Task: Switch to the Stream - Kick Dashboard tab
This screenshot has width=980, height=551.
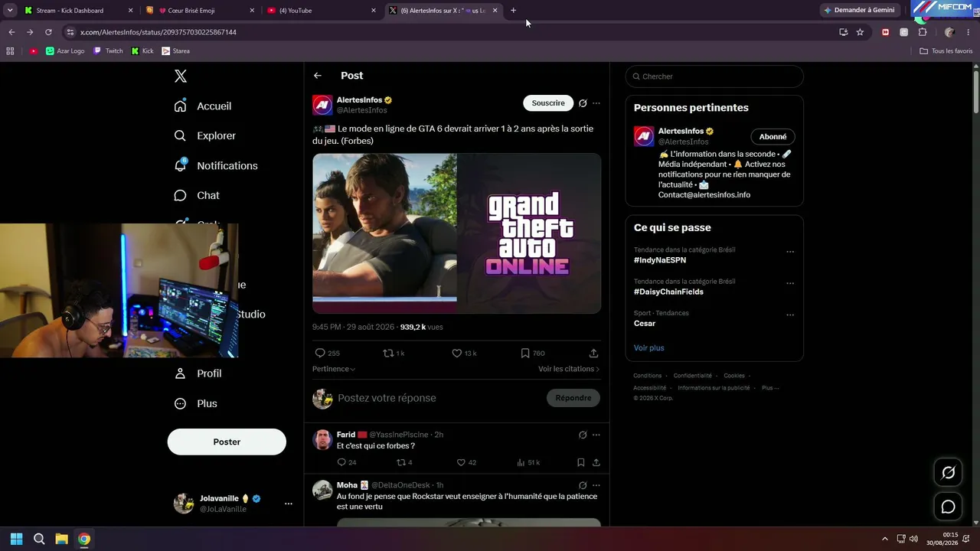Action: click(78, 11)
